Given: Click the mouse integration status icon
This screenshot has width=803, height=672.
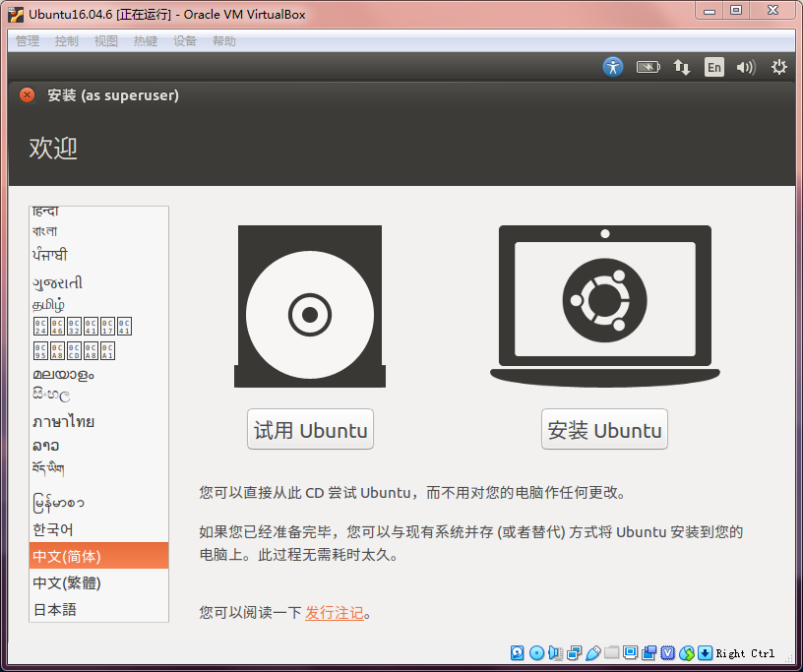Looking at the screenshot, I should 687,652.
